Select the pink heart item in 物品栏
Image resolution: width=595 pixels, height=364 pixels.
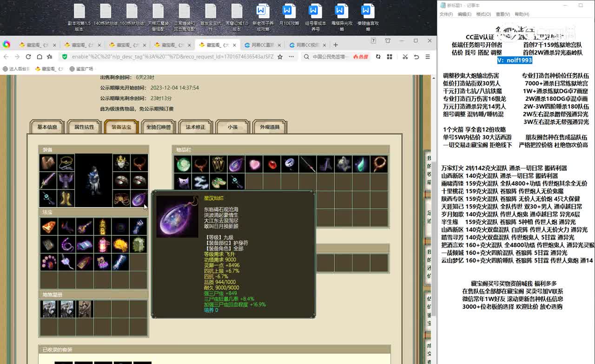[254, 164]
